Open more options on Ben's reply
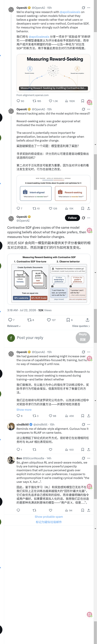 tap(89, 458)
